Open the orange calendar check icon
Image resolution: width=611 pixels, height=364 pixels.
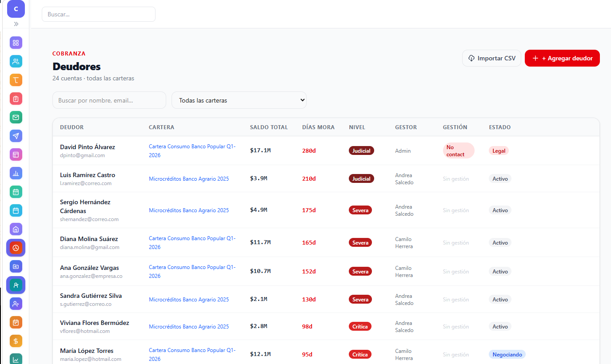click(16, 322)
